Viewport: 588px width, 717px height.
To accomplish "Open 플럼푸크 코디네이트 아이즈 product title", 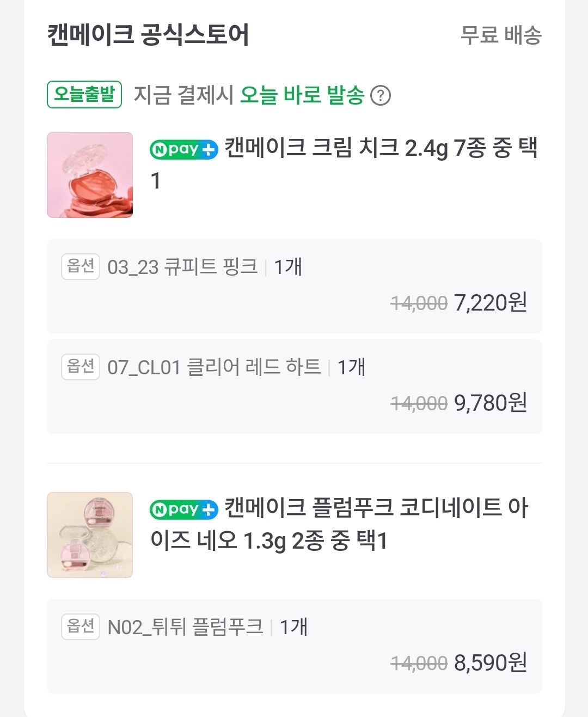I will 339,524.
